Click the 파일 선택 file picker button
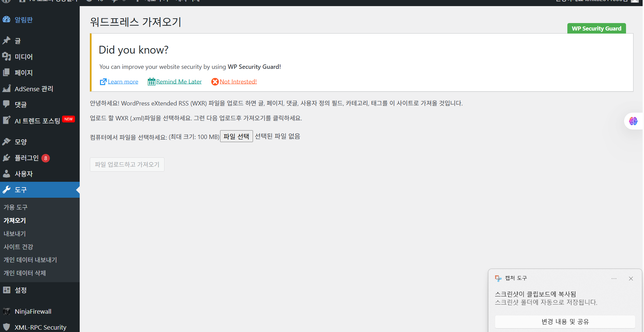644x332 pixels. [x=236, y=136]
